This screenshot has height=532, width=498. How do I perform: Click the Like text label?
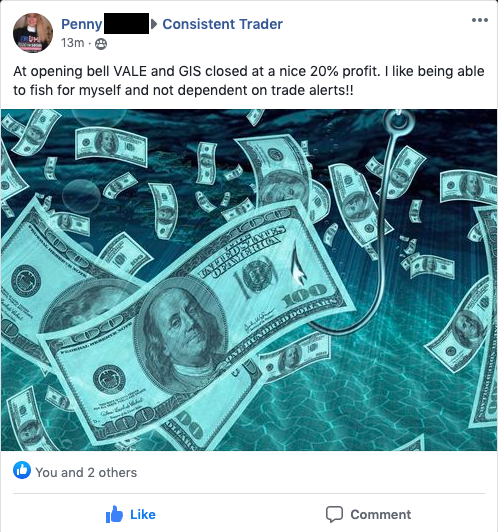[x=143, y=515]
